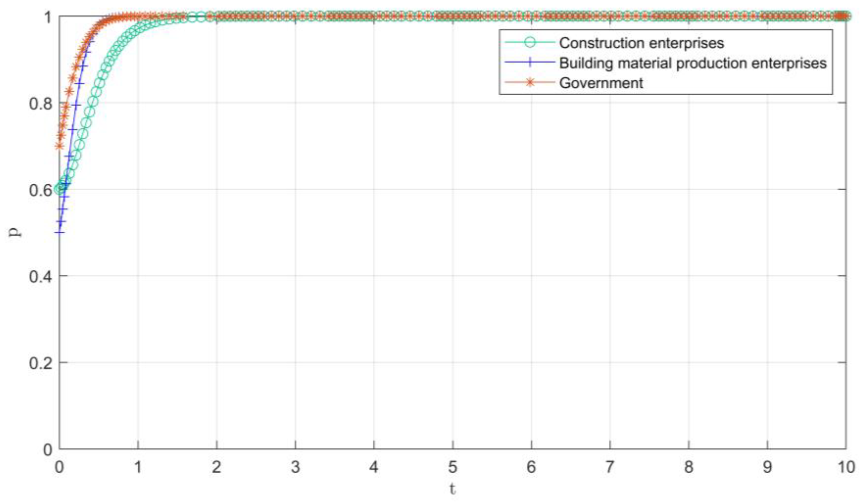Click the x-axis tick label 8
The height and width of the screenshot is (504, 863).
tap(689, 467)
